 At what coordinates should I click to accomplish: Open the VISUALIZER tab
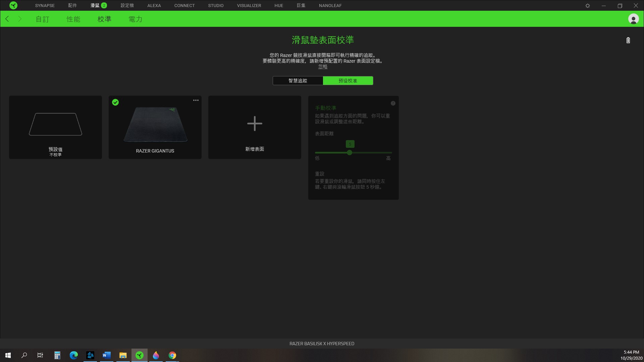pos(249,5)
